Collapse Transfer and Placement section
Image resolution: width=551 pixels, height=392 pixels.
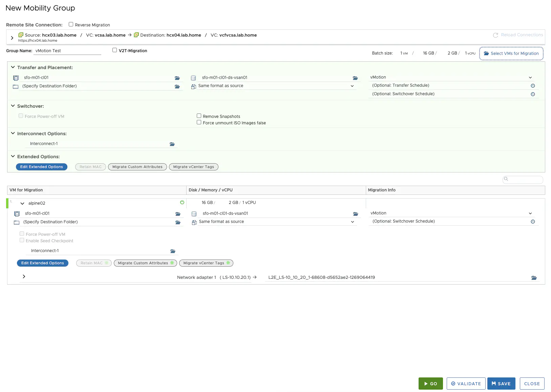(13, 67)
